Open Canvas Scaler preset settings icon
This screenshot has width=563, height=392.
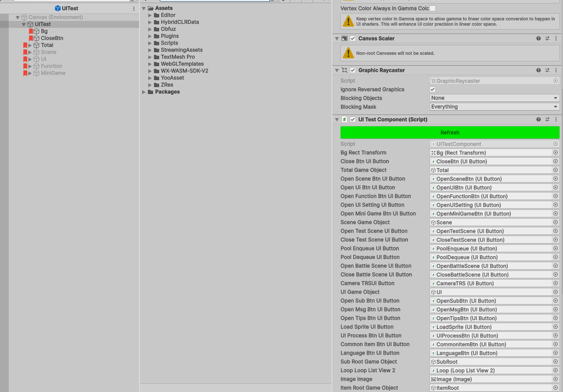(x=547, y=38)
